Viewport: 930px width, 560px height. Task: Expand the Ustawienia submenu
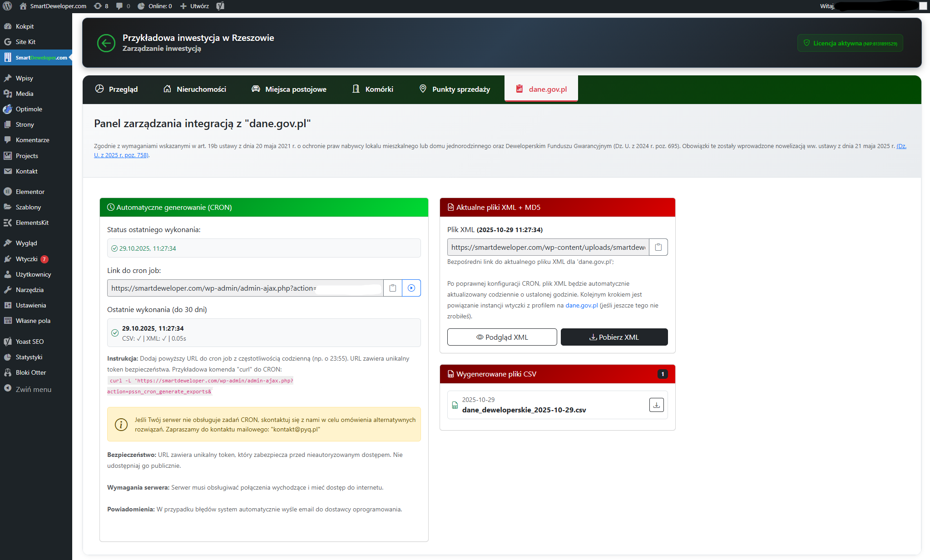pos(30,305)
